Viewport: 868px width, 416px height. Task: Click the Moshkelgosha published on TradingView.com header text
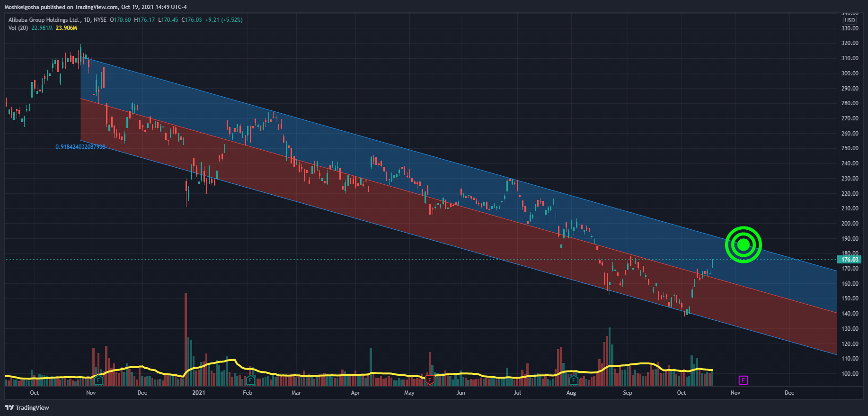click(96, 7)
